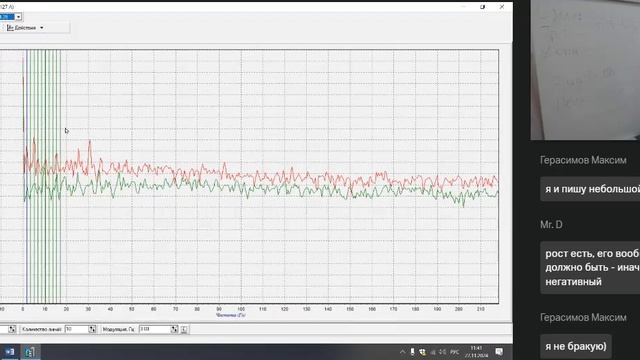Open the active teal application icon in taskbar
Screen dimensions: 640x360
[30, 352]
